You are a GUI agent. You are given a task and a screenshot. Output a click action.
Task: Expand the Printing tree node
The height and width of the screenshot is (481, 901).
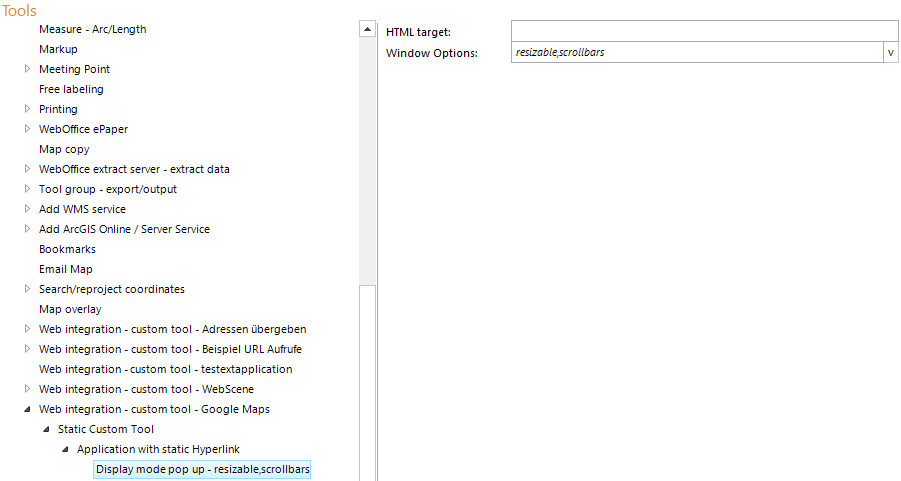pos(28,109)
